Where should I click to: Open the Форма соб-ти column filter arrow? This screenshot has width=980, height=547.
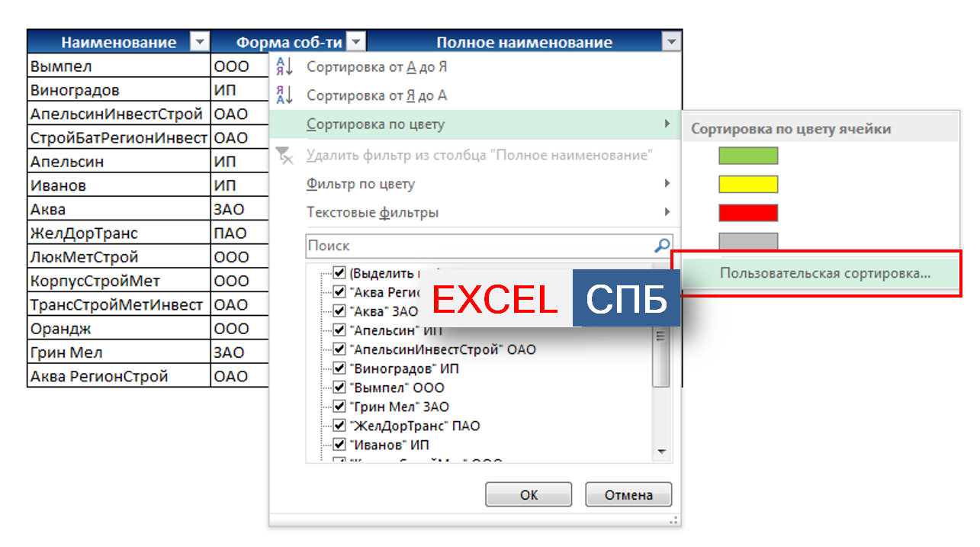point(355,42)
